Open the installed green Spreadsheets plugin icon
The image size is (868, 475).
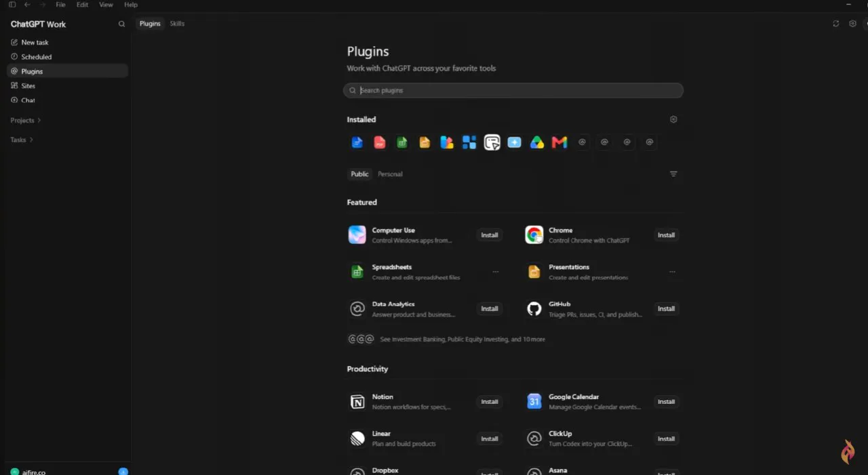tap(402, 142)
